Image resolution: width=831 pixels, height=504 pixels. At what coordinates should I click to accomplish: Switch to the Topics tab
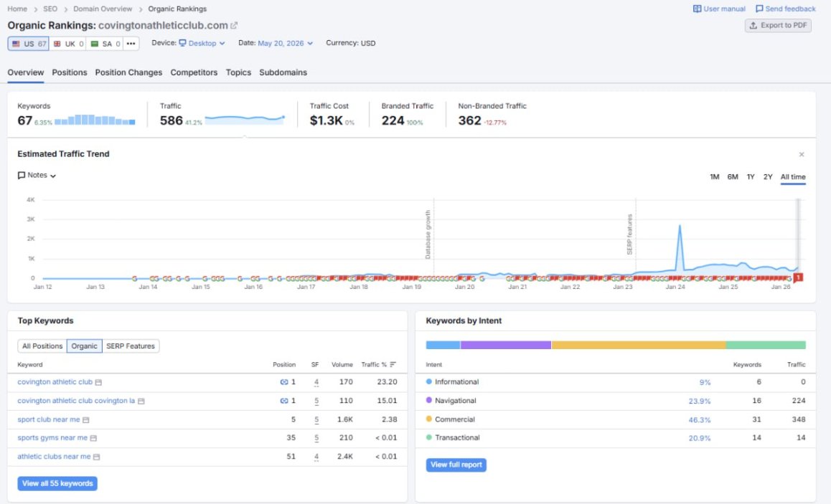point(238,72)
